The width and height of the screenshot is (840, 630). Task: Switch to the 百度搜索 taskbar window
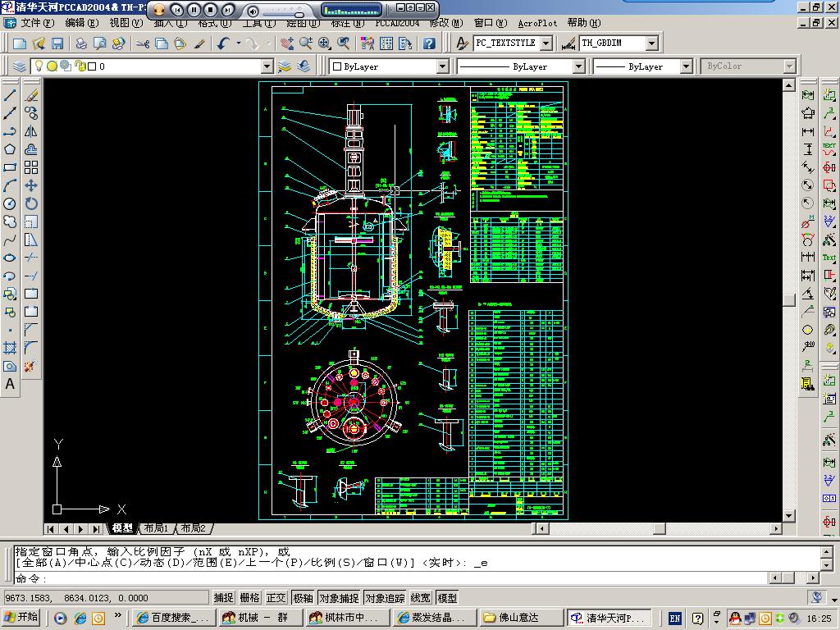tap(173, 618)
